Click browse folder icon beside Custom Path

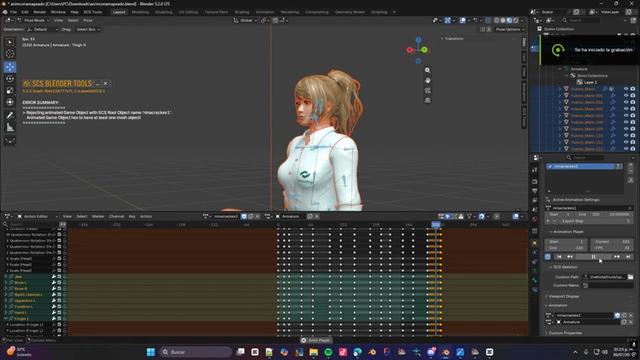tap(630, 277)
